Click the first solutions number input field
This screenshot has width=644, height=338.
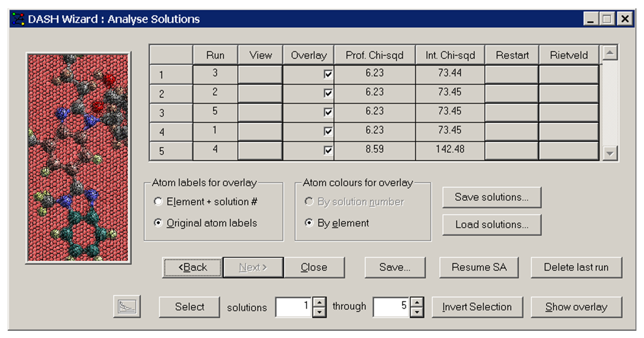tap(294, 307)
